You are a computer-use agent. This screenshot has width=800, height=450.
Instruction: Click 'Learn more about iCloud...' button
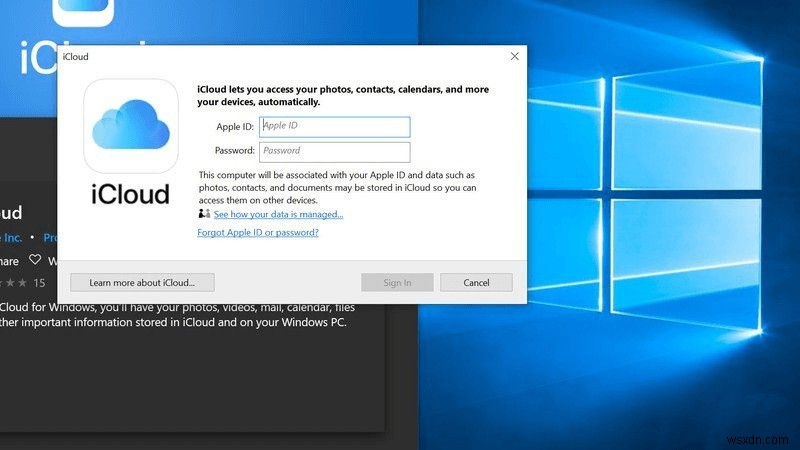pos(142,282)
